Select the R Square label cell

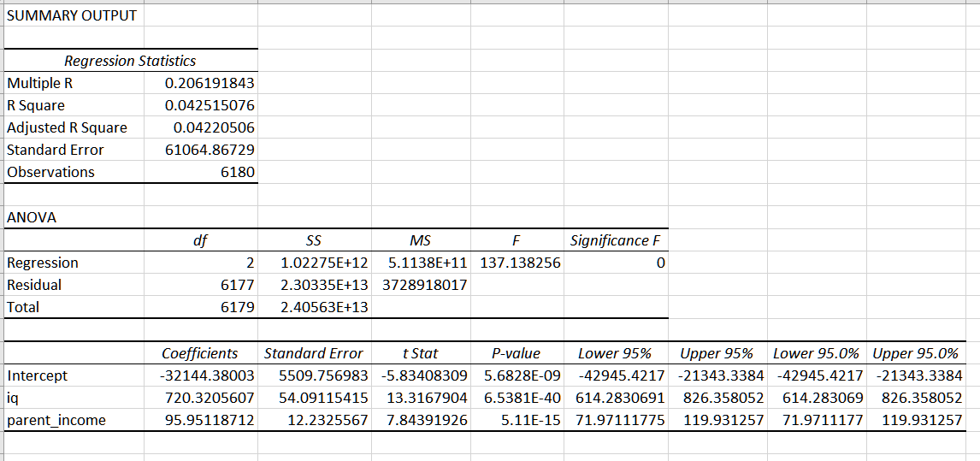click(x=74, y=105)
